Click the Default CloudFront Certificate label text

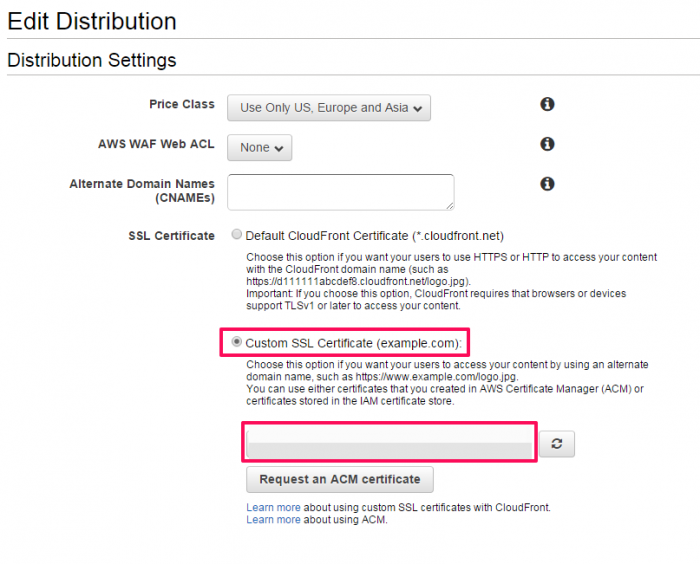pyautogui.click(x=375, y=236)
